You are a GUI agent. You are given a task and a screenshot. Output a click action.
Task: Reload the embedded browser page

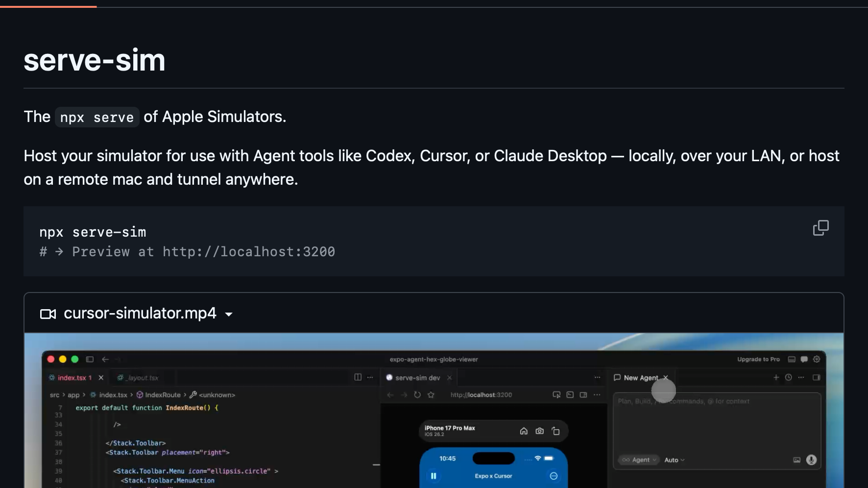point(417,395)
